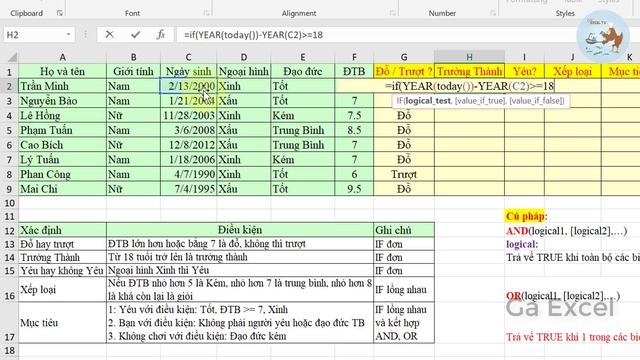Click 'Ngoại hình' header cell
Screen dimensions: 640x360
[x=243, y=71]
